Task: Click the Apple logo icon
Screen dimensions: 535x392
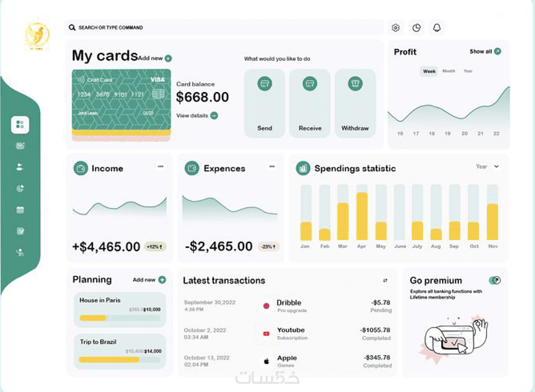Action: (267, 361)
